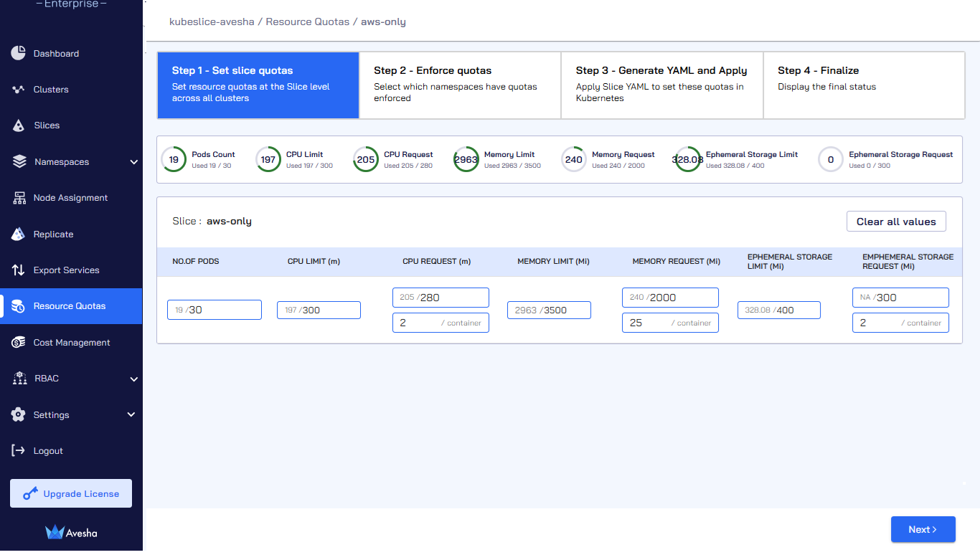Click the 'aws-only' slice name text
This screenshot has width=980, height=560.
(229, 221)
